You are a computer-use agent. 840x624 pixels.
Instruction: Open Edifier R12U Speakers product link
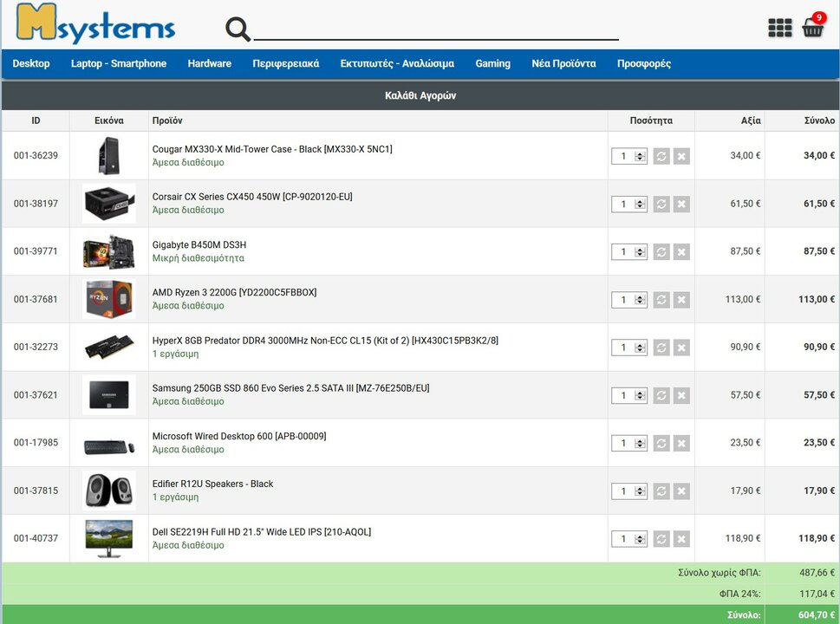212,484
